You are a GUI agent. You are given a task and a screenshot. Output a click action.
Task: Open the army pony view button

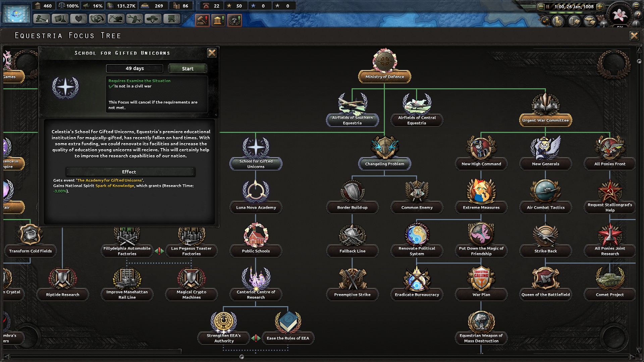558,21
